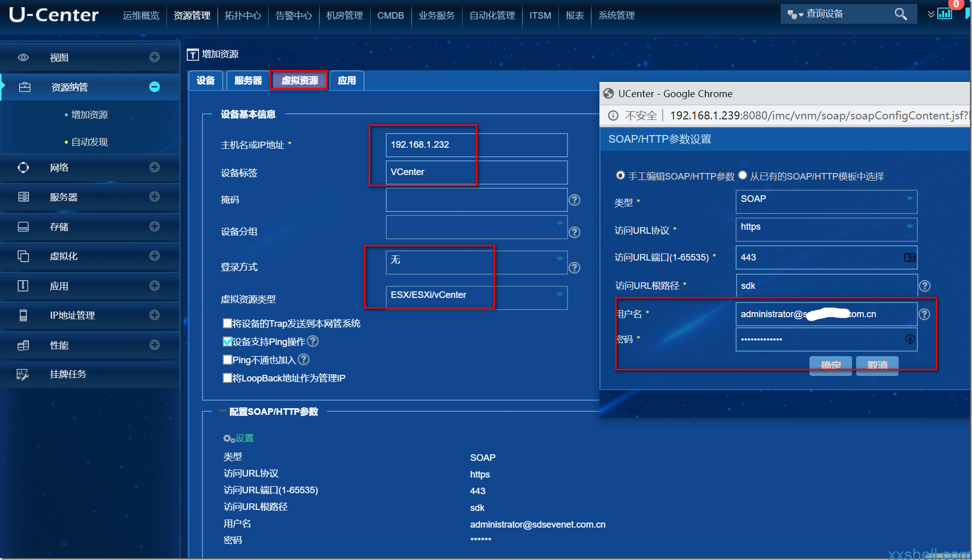
Task: Click the 访问URL端口 443 field
Action: pos(826,257)
